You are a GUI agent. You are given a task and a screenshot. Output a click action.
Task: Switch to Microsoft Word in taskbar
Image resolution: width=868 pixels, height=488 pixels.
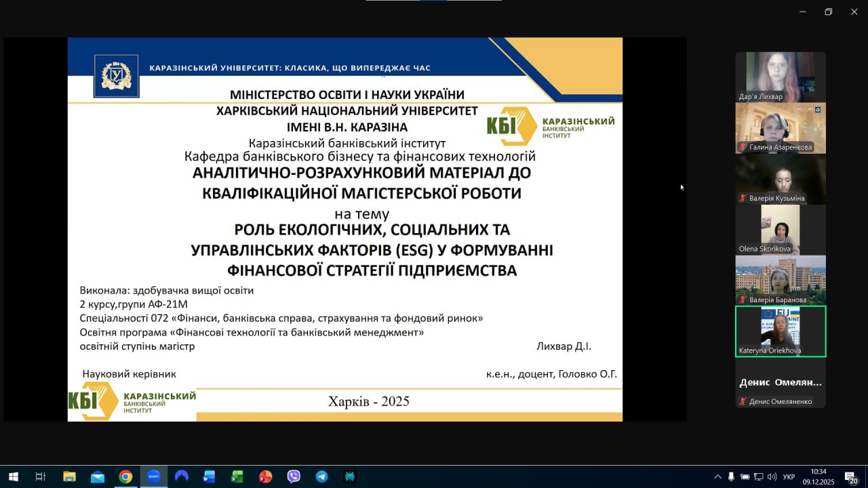click(x=209, y=476)
